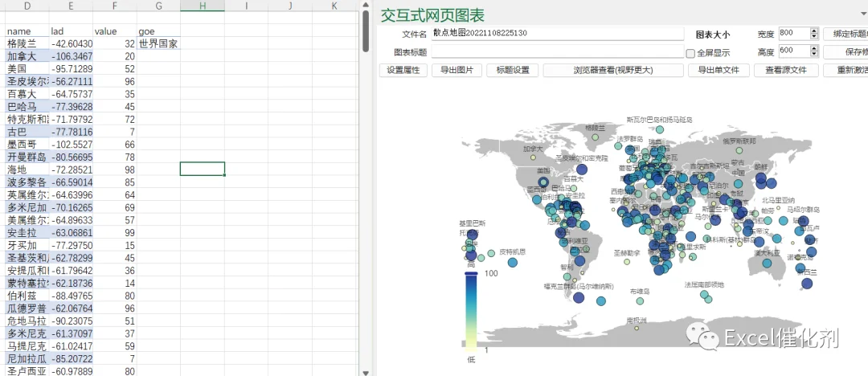This screenshot has height=376, width=868.
Task: Click the 重新激活 button
Action: coord(845,71)
